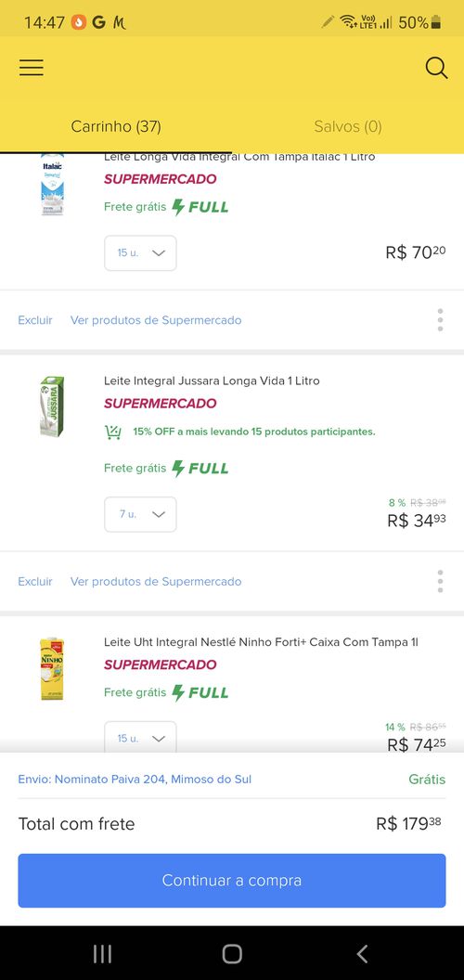Switch to the Salvos (0) tab

pos(348,126)
